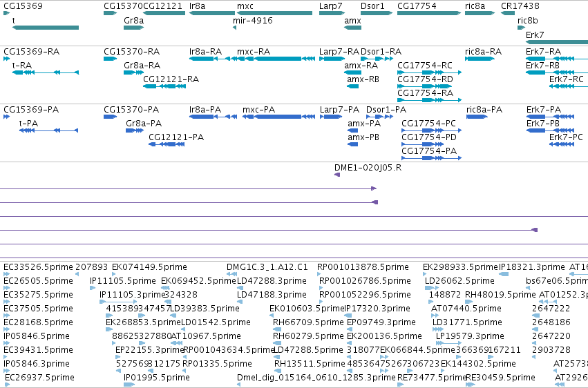
Task: Open the Dsor1 gene label
Action: coord(372,6)
